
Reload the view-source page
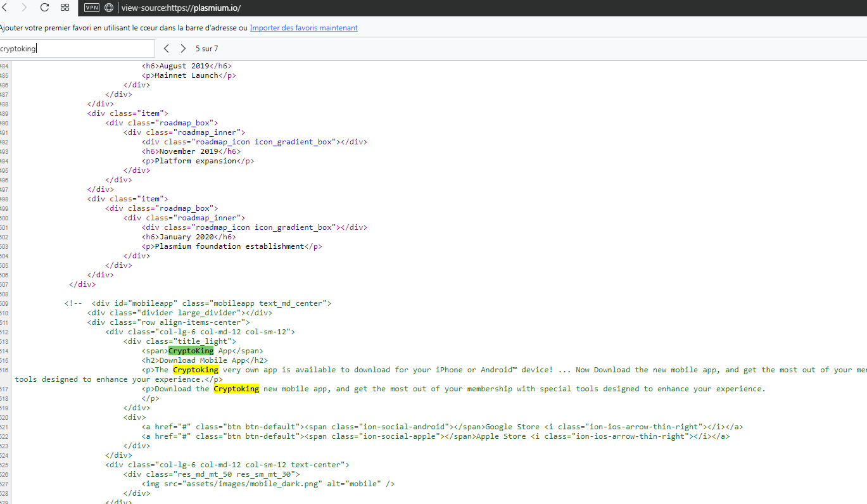point(44,8)
